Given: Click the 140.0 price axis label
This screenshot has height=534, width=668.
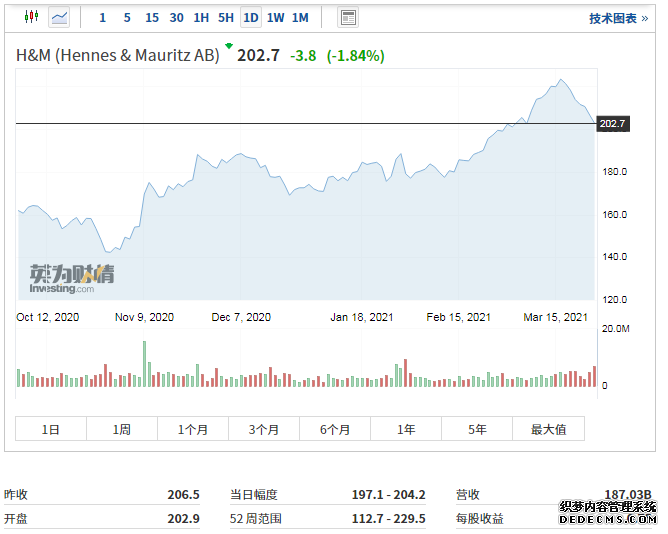Looking at the screenshot, I should (614, 257).
